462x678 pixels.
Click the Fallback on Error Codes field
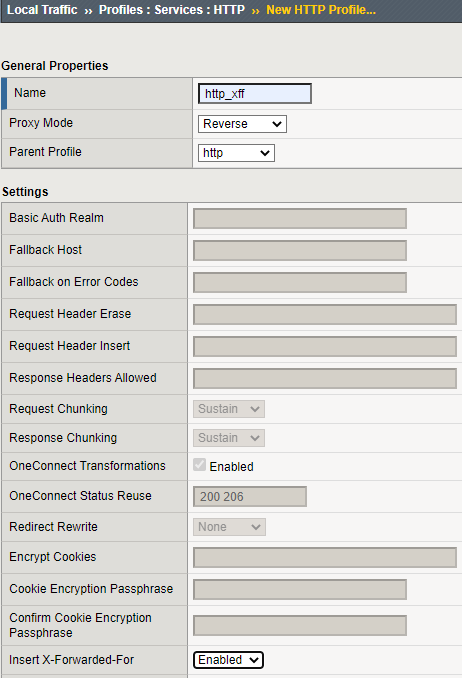pyautogui.click(x=300, y=282)
